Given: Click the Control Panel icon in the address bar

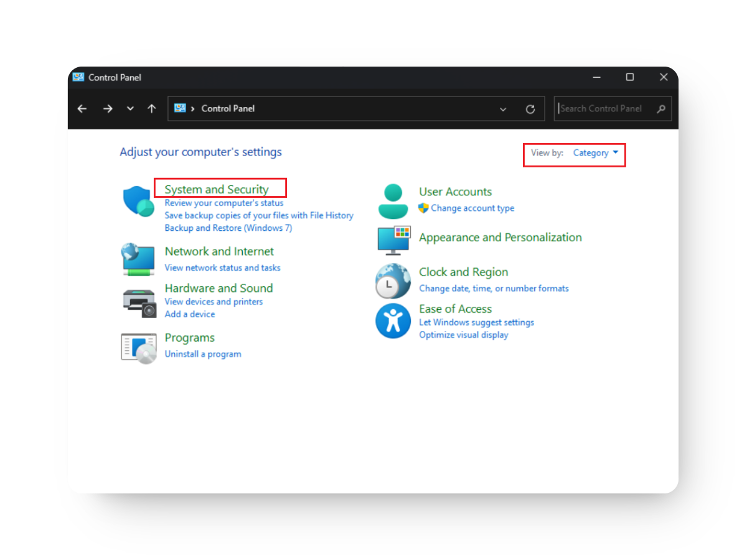Looking at the screenshot, I should [181, 108].
